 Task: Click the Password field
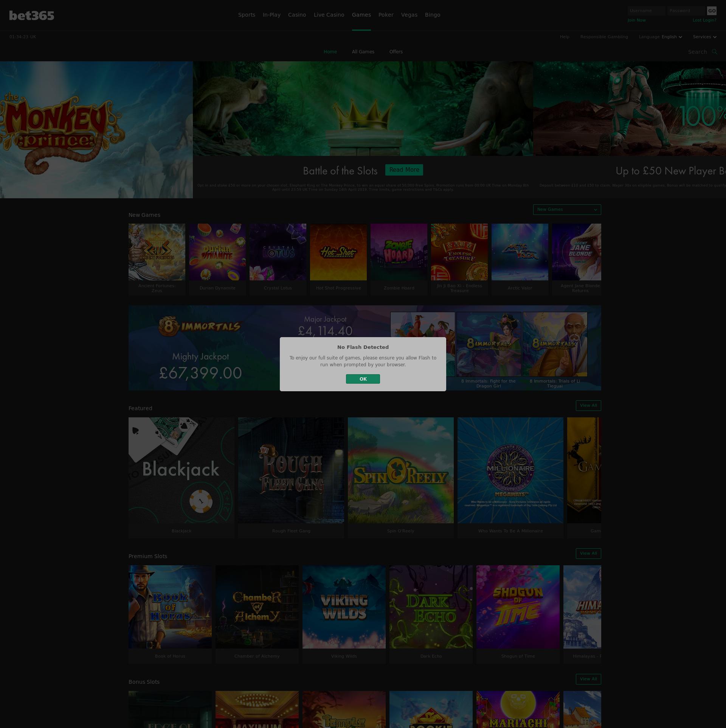(686, 11)
